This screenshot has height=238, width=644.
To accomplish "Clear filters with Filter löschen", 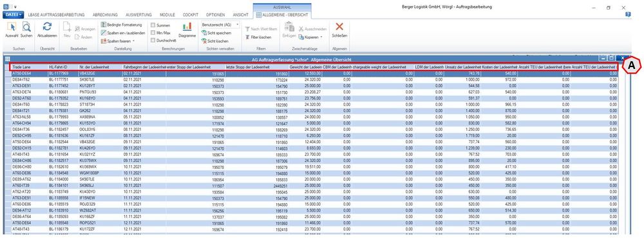I will tap(258, 37).
